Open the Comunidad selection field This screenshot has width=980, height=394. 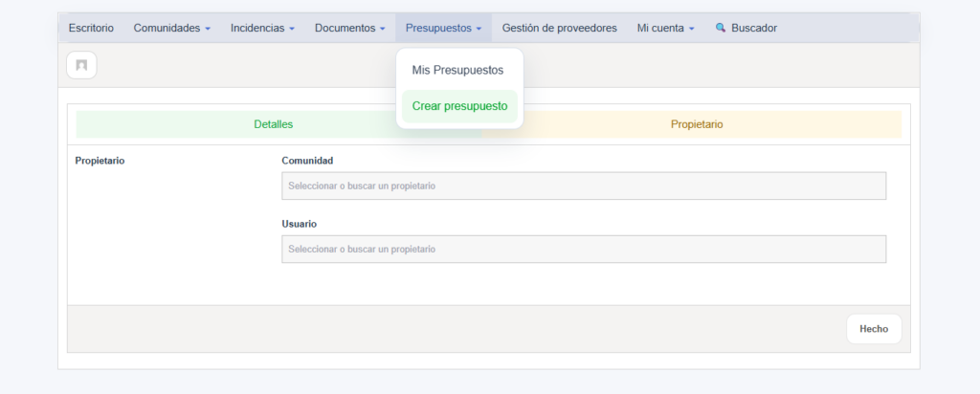coord(584,186)
